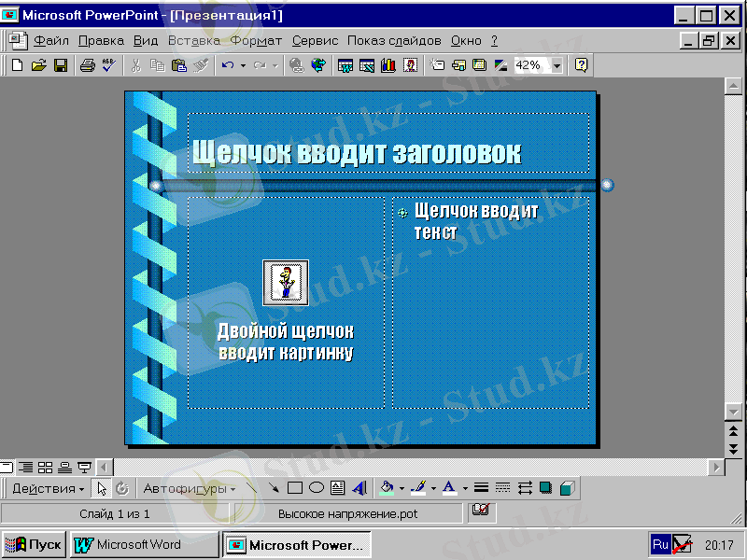Open the Файл menu
Viewport: 747px width, 560px height.
[x=51, y=41]
